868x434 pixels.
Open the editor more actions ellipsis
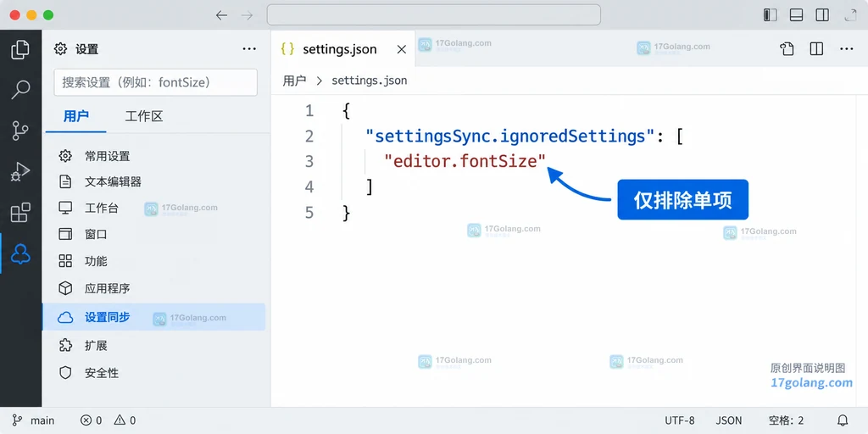[x=847, y=48]
